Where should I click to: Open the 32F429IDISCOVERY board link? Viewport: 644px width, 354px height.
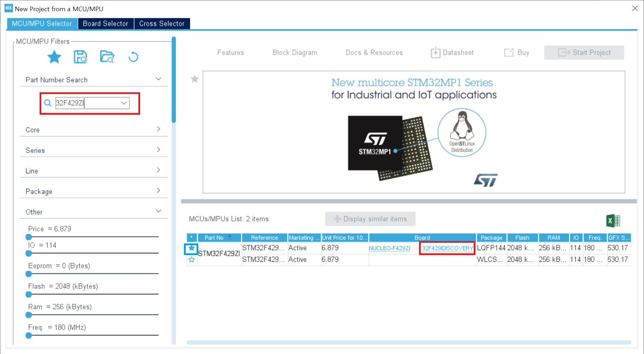(x=447, y=248)
